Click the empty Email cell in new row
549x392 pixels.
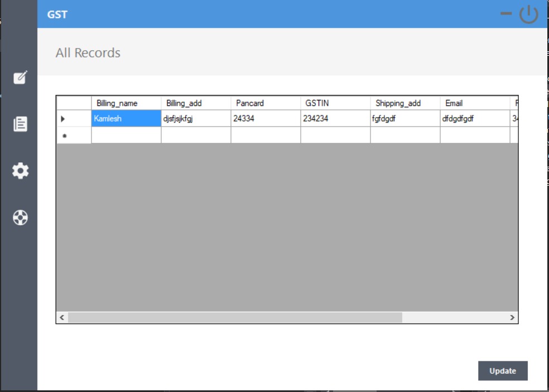coord(475,135)
